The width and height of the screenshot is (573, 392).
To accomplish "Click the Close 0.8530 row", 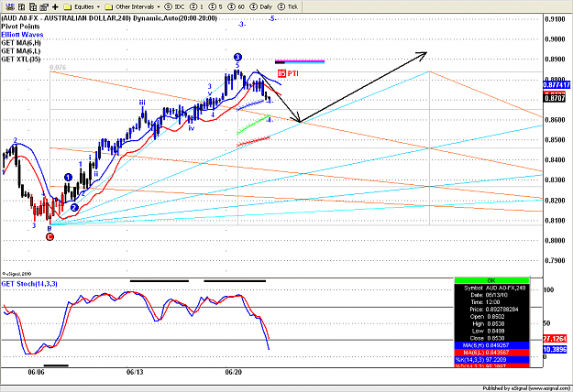I will [491, 338].
